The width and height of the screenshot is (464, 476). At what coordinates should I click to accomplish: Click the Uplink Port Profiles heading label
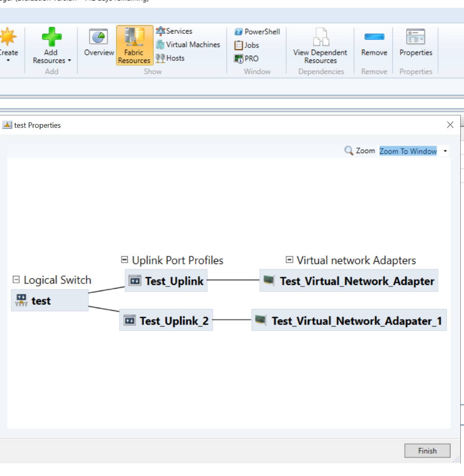[177, 260]
